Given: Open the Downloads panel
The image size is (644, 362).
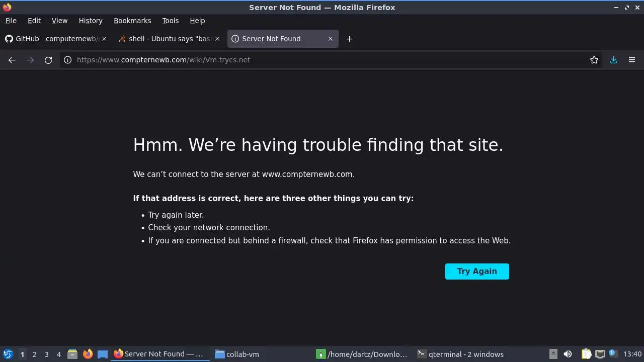Looking at the screenshot, I should pos(613,60).
